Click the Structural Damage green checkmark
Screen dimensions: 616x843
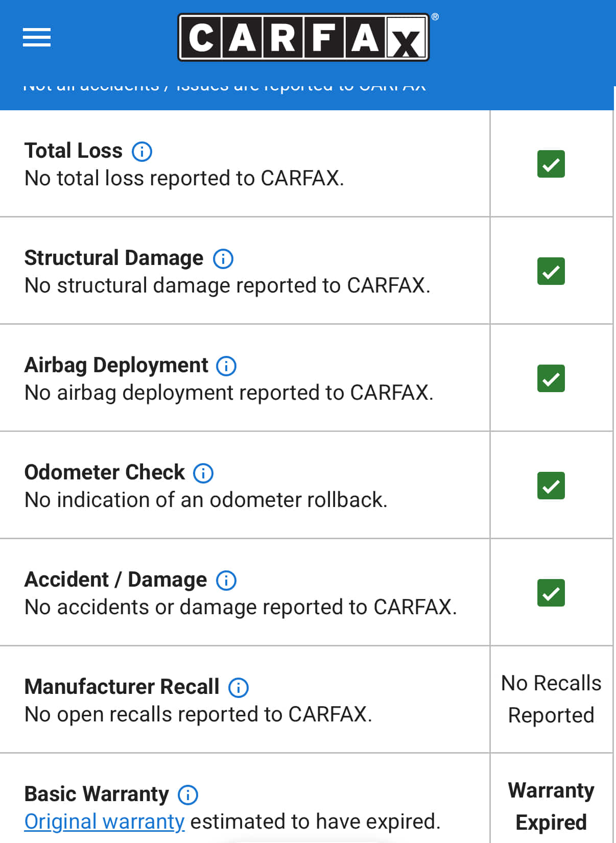tap(551, 271)
